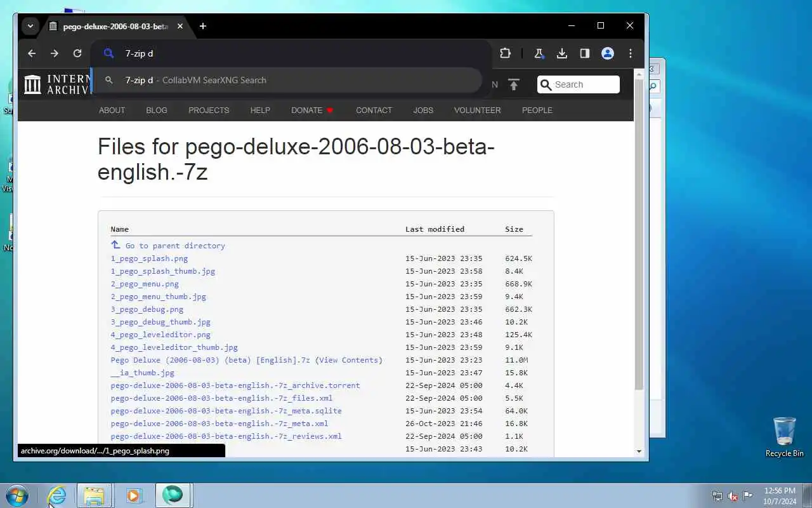The height and width of the screenshot is (508, 812).
Task: Open the browser downloads icon
Action: pyautogui.click(x=562, y=54)
